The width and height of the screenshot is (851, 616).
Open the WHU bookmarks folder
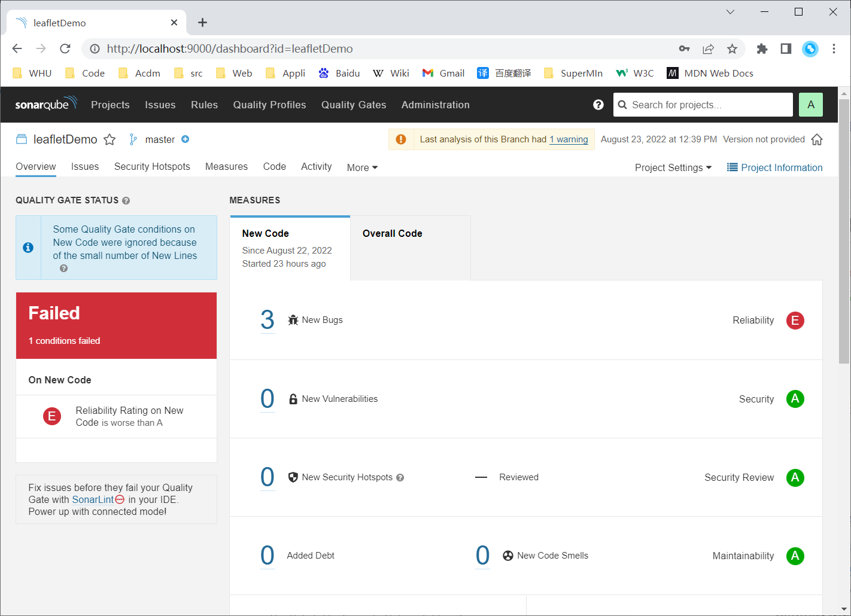32,73
